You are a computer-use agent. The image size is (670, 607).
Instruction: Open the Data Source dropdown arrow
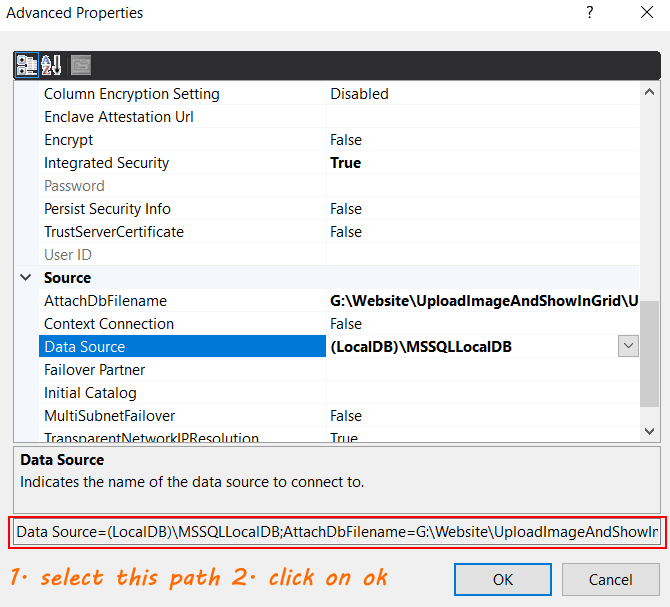coord(628,346)
